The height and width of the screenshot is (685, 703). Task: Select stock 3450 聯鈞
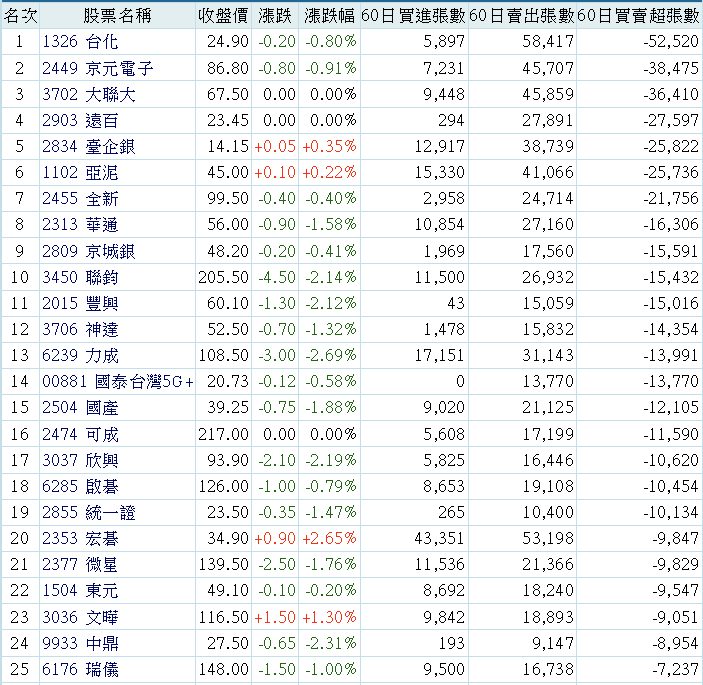80,277
